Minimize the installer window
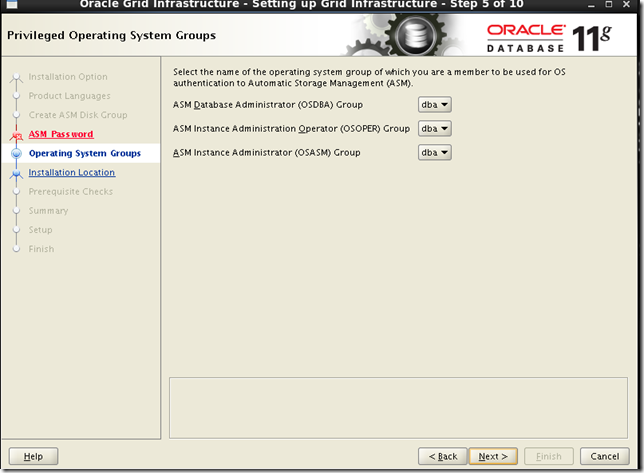The height and width of the screenshot is (473, 644). (591, 5)
